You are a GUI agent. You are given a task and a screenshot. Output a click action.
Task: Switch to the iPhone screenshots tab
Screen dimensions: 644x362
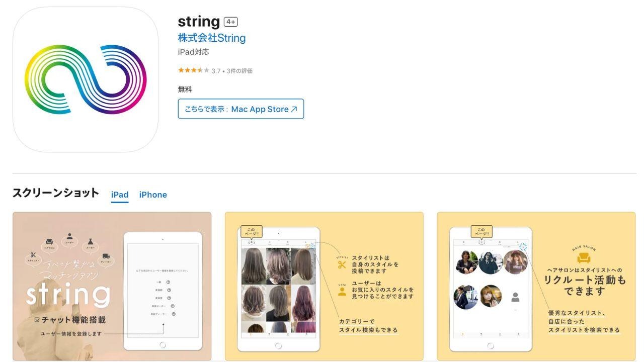153,195
